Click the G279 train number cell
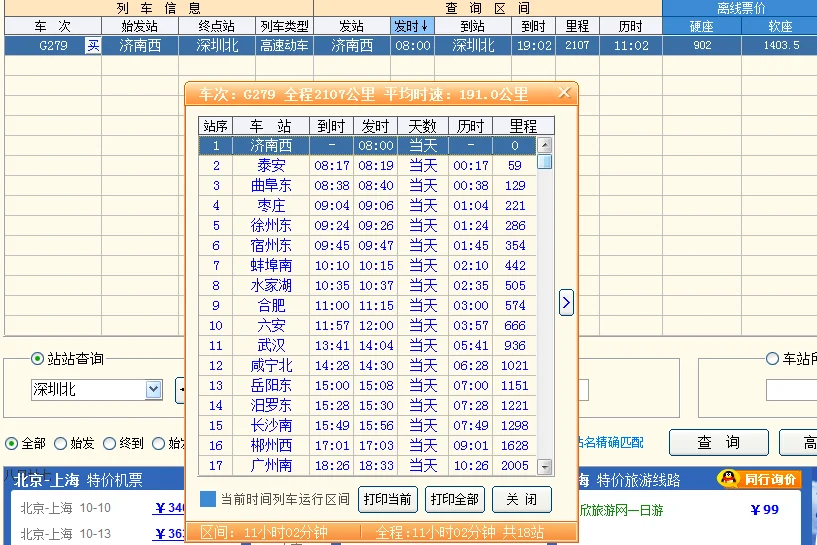Screen dimensions: 817x545 (x=53, y=46)
